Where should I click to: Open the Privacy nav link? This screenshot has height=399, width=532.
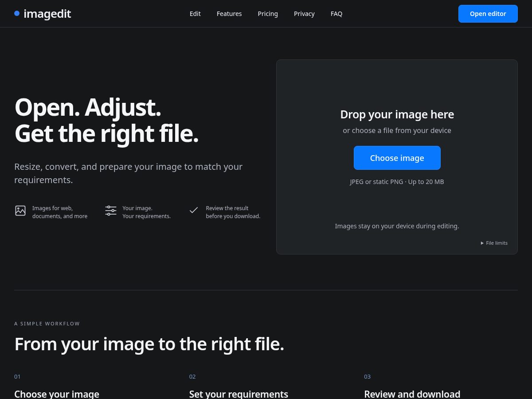point(304,14)
